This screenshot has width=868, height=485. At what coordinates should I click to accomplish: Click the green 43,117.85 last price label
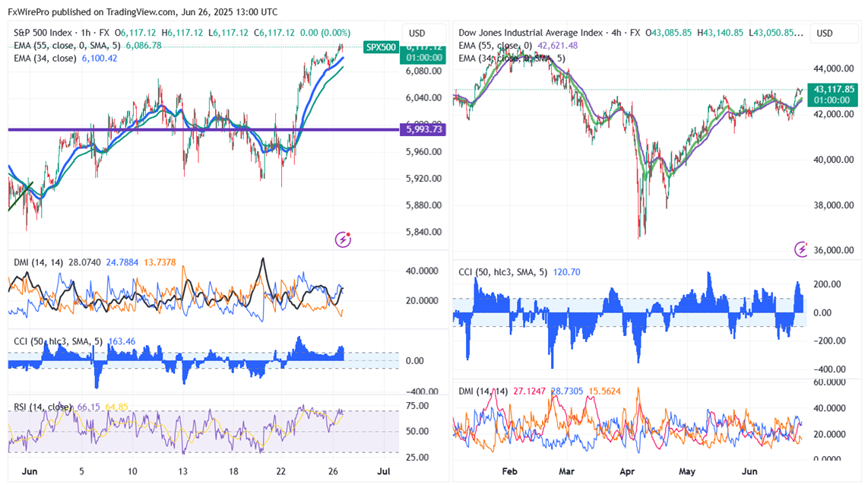click(x=834, y=89)
